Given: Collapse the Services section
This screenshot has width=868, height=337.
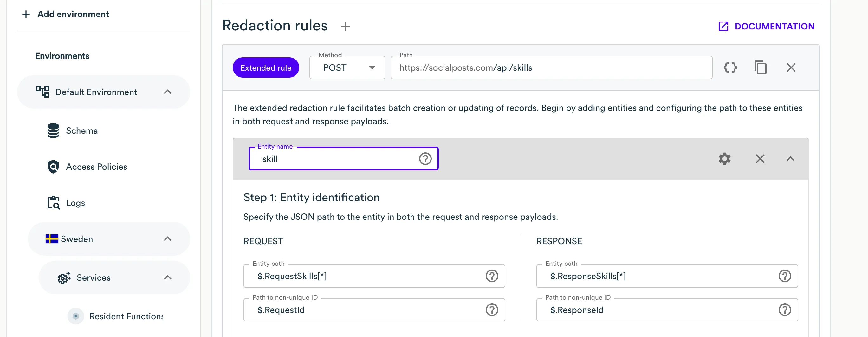Looking at the screenshot, I should 167,277.
